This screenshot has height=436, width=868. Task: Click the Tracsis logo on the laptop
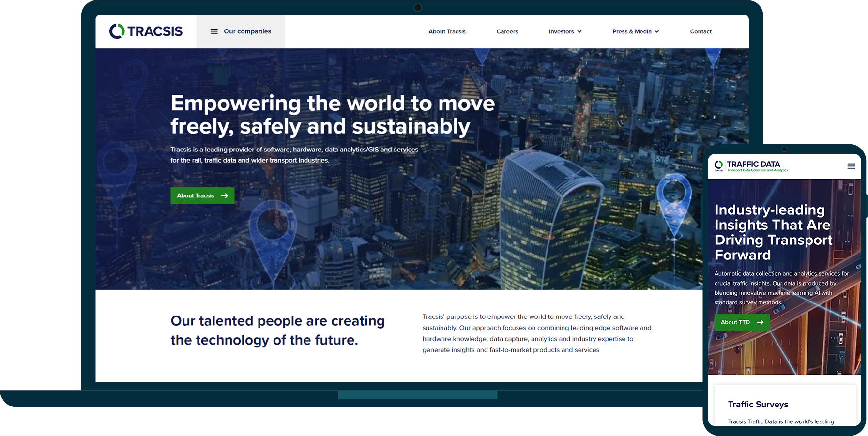(146, 31)
